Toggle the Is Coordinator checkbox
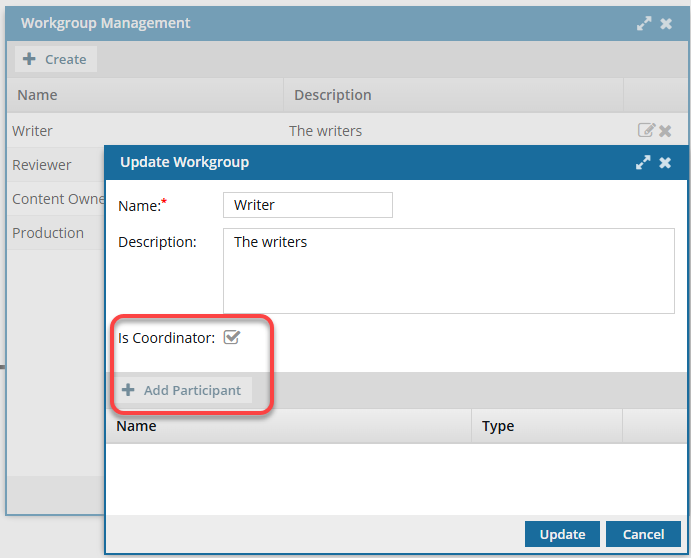This screenshot has width=691, height=558. pyautogui.click(x=232, y=338)
